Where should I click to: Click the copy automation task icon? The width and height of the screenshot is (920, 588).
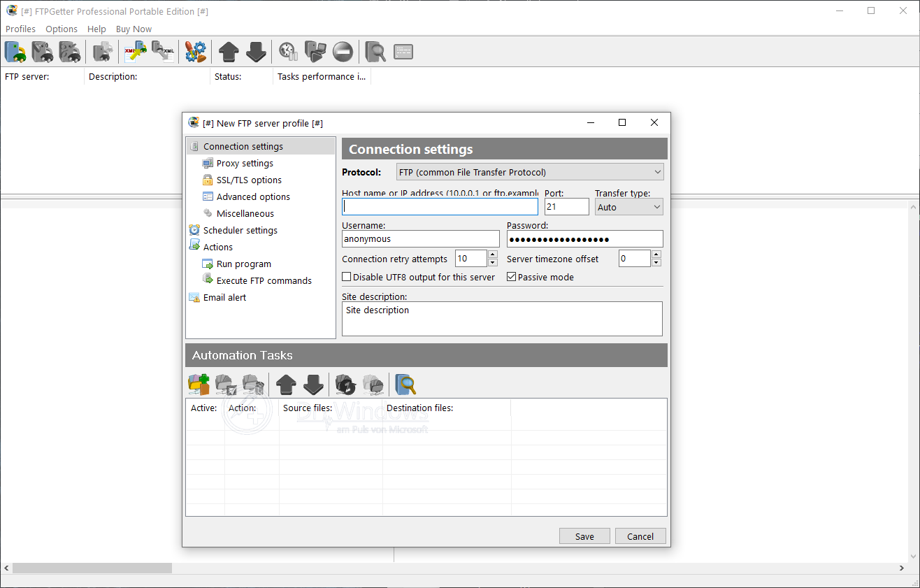[x=373, y=384]
